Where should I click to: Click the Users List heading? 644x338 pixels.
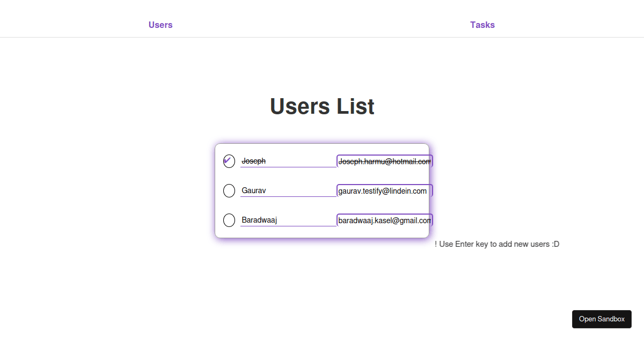pos(322,106)
